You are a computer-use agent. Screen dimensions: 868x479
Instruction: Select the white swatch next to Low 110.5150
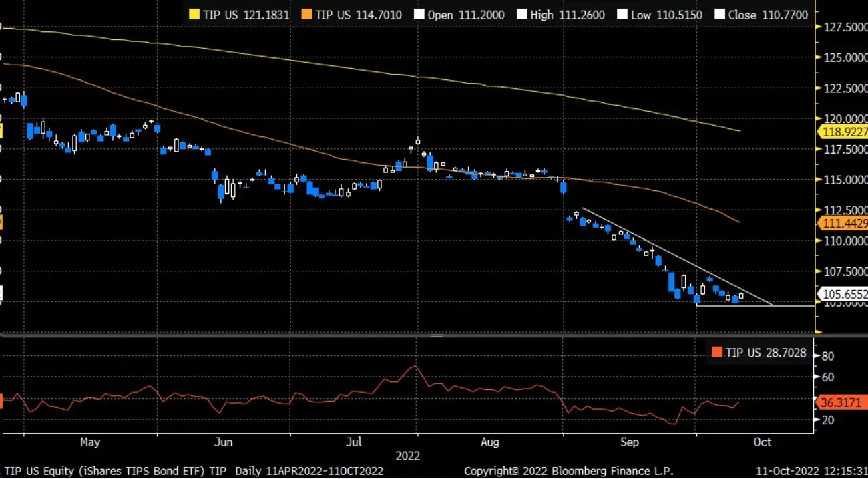click(x=621, y=15)
